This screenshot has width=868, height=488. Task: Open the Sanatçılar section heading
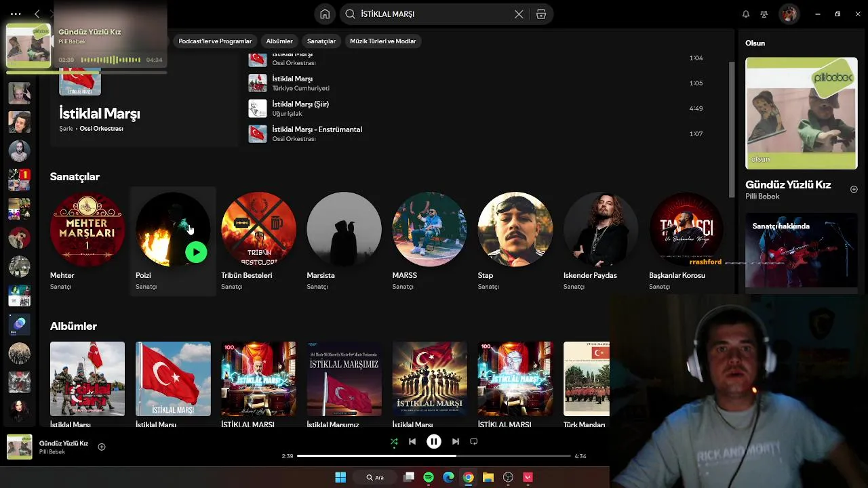pos(75,177)
